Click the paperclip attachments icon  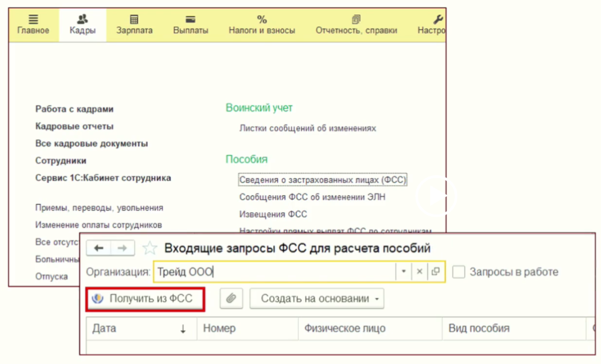[x=231, y=299]
